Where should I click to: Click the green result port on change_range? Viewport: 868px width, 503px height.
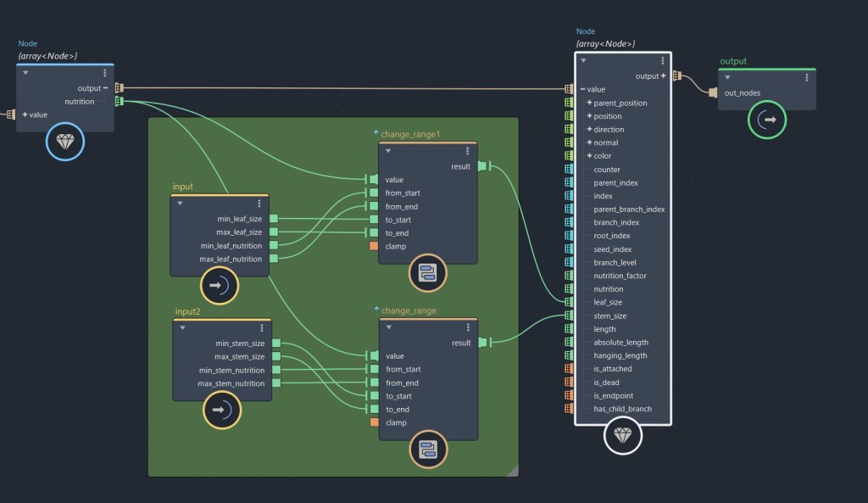[483, 343]
